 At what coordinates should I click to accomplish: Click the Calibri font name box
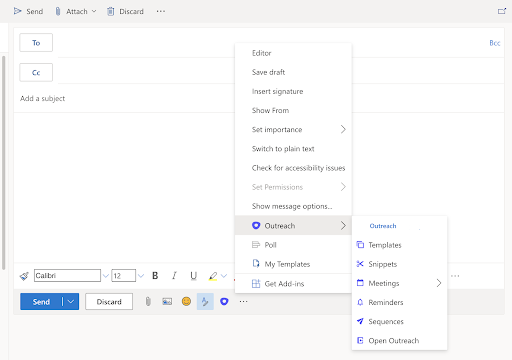tap(67, 276)
